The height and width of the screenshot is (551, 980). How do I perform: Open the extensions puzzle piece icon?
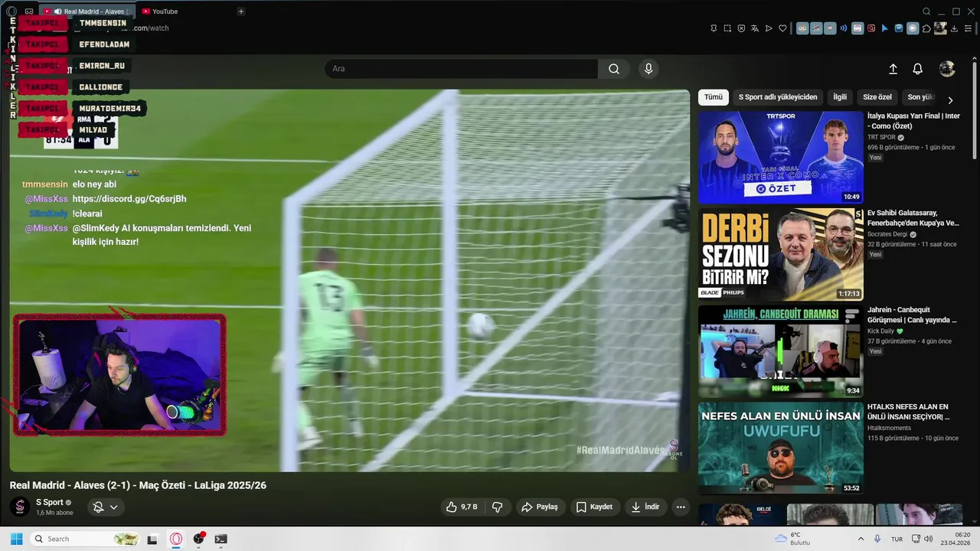coord(927,28)
